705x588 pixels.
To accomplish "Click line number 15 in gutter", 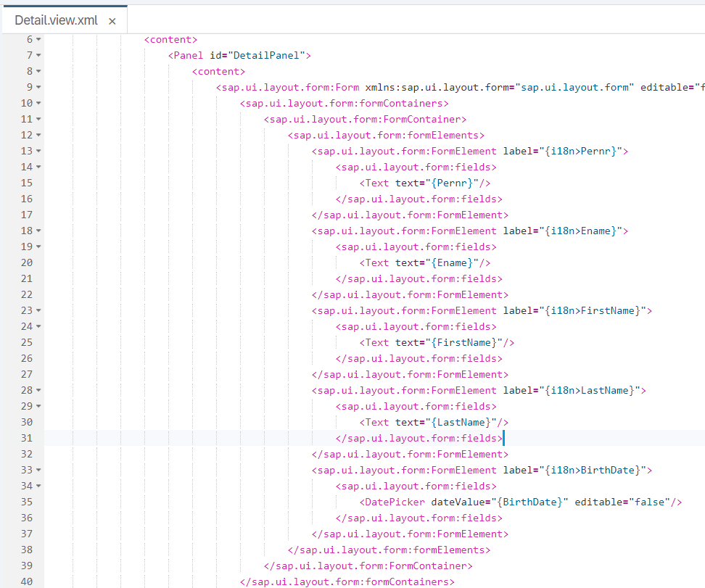I will [27, 183].
